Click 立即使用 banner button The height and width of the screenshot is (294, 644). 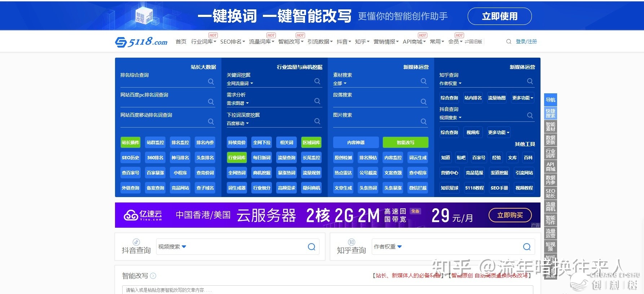tap(499, 16)
